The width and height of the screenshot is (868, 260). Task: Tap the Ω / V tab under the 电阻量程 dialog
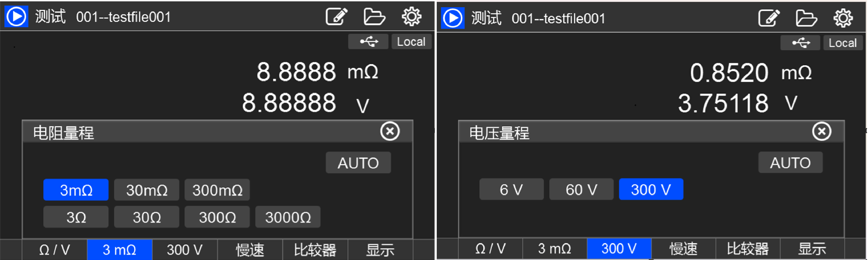[x=54, y=250]
